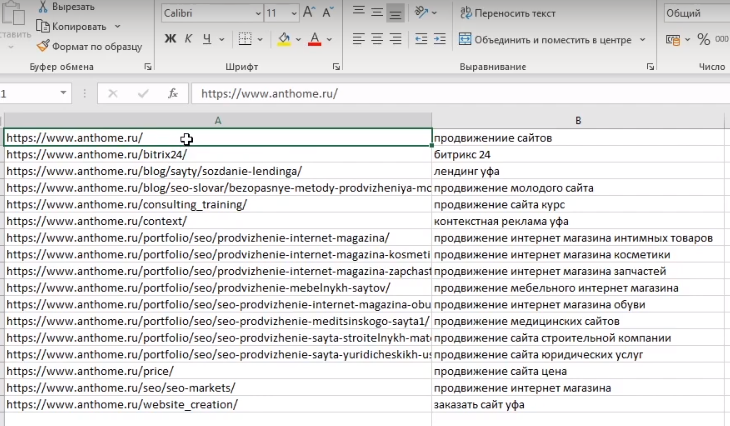This screenshot has height=426, width=730.
Task: Toggle Italic (К) formatting
Action: pyautogui.click(x=189, y=39)
